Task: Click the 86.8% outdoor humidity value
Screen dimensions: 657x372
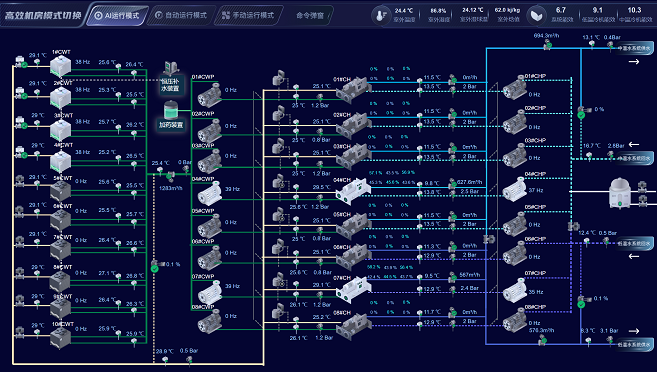Action: pos(438,10)
